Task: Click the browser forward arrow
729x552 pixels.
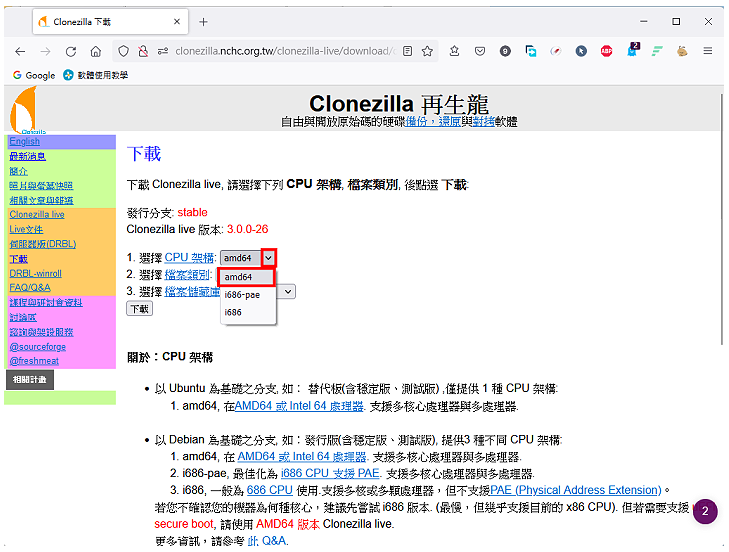Action: tap(46, 51)
